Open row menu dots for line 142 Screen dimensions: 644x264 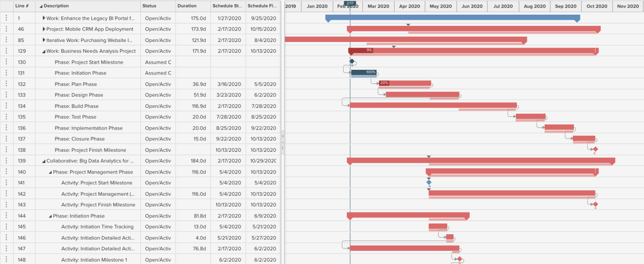6,194
